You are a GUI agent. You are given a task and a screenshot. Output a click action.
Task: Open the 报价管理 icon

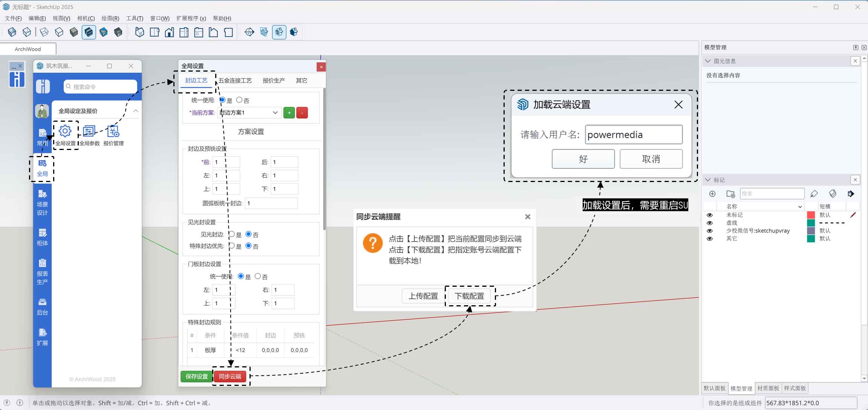[113, 132]
